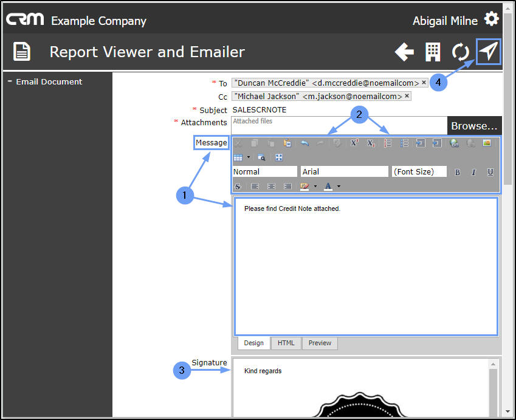Switch to the Preview tab

point(320,343)
